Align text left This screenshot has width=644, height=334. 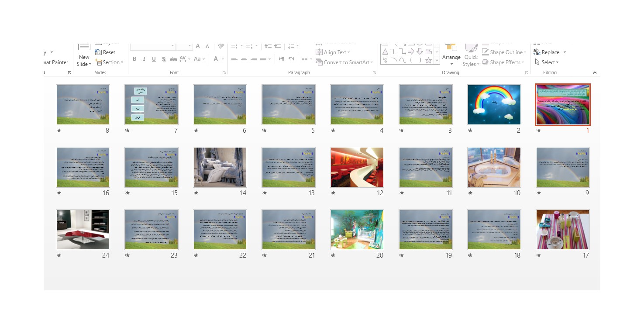pos(234,59)
